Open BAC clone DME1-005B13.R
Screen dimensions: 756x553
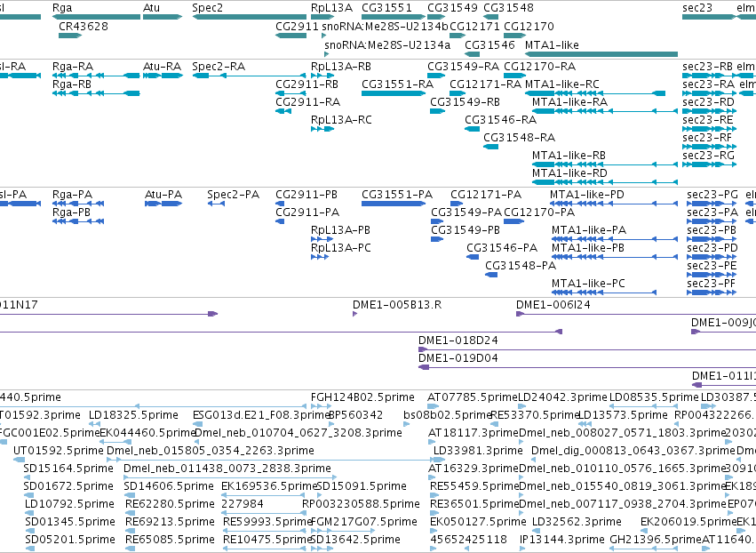355,314
